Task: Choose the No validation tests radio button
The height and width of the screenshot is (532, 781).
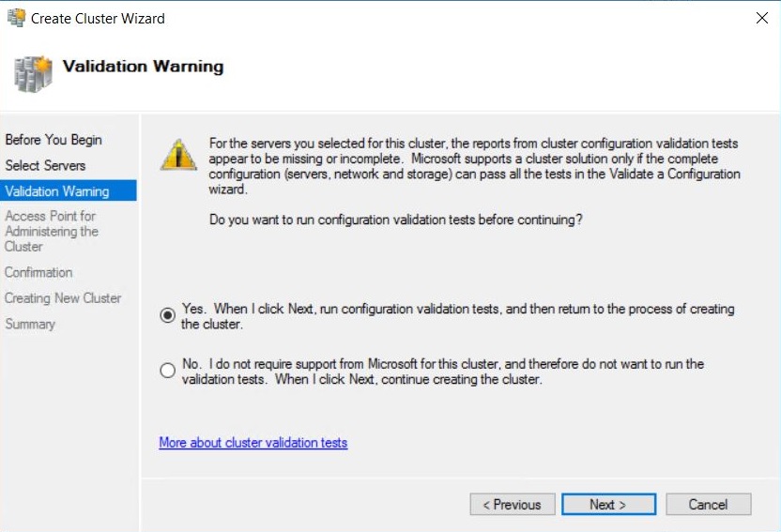Action: click(x=167, y=371)
